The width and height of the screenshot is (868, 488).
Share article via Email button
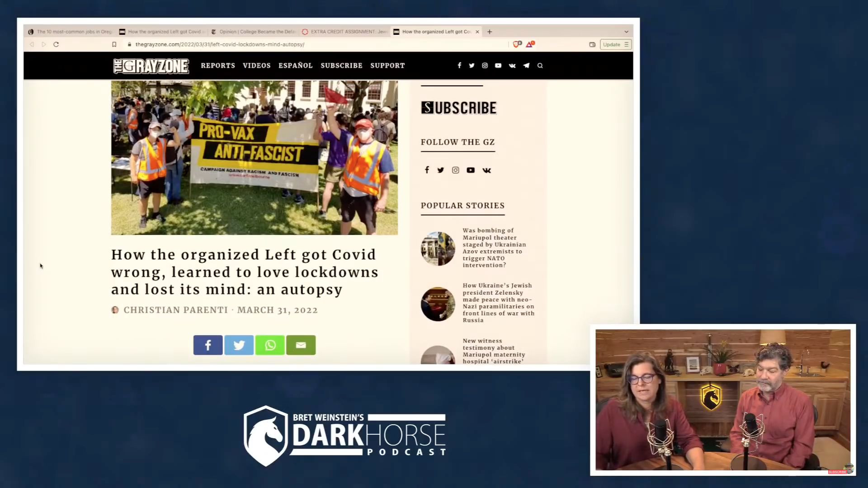[301, 345]
